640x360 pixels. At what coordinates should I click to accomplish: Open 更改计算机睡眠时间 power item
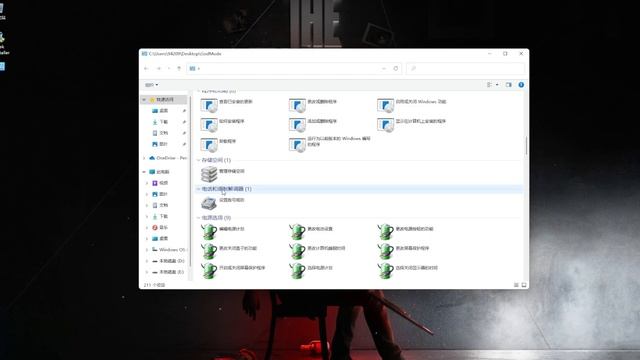tap(318, 251)
